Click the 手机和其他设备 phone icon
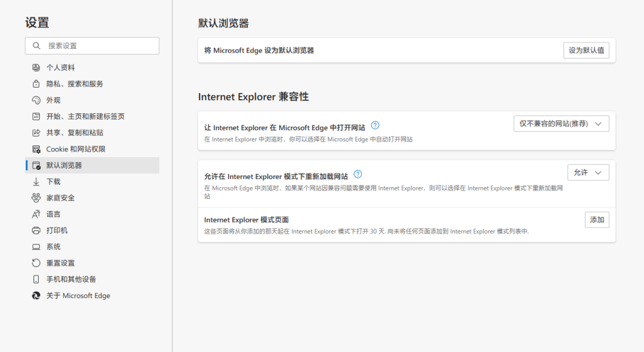Viewport: 644px width, 352px height. click(36, 279)
